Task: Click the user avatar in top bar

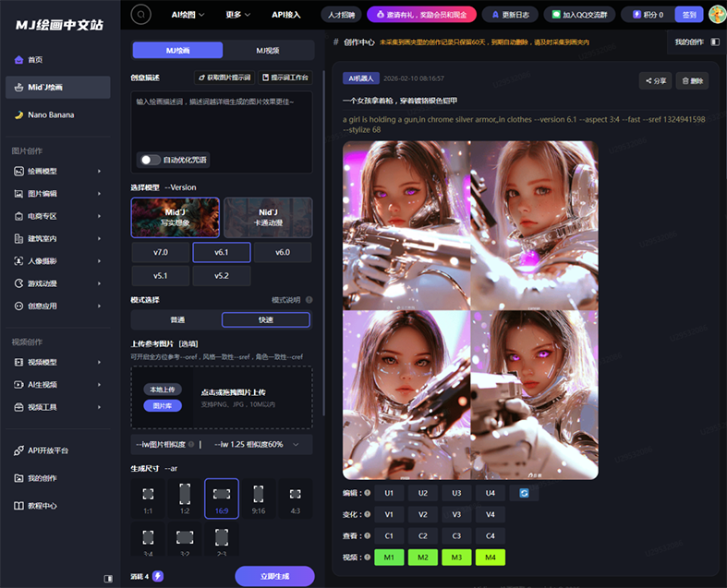Action: [716, 14]
